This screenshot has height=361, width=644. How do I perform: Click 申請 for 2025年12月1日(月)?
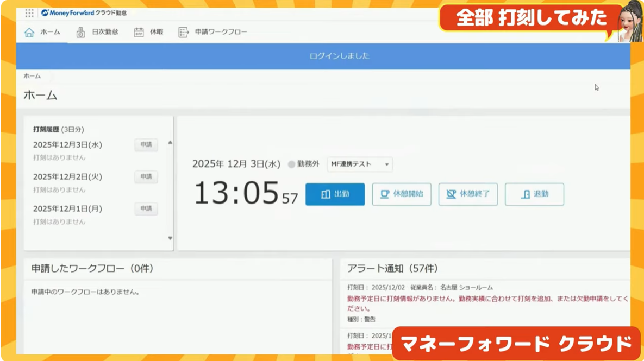[146, 209]
